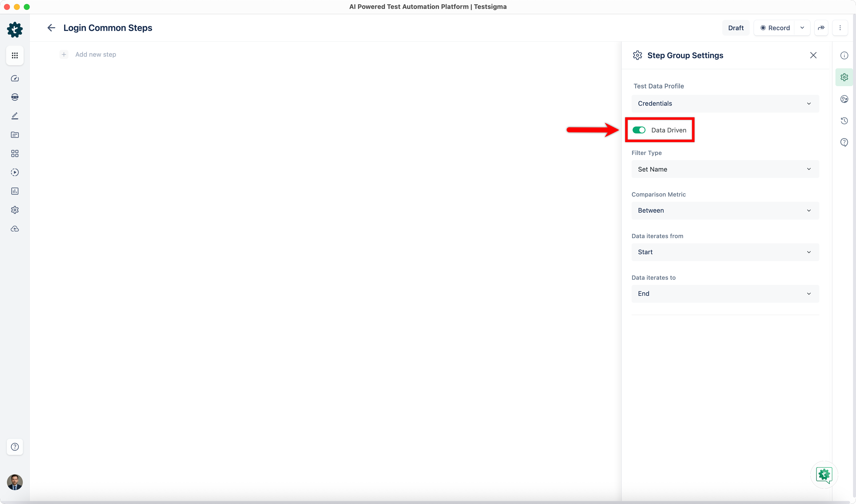Open the Comparison Metric Between dropdown

coord(725,211)
